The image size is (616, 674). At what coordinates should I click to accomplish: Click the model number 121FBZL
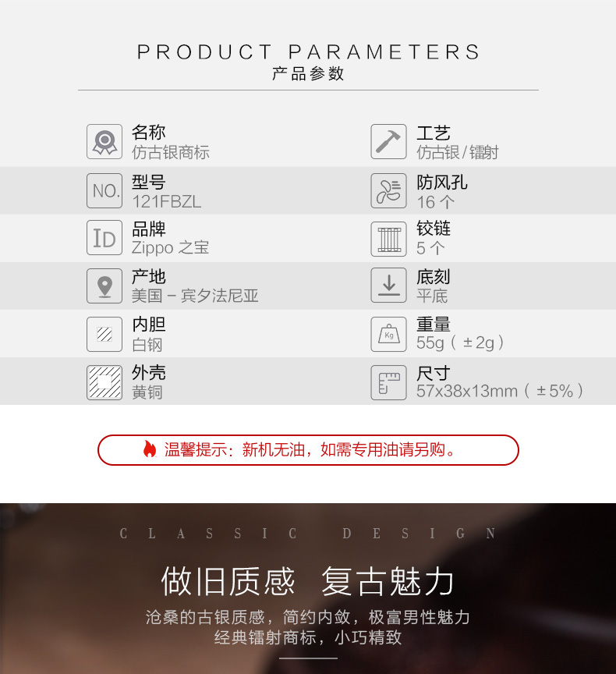pos(167,201)
